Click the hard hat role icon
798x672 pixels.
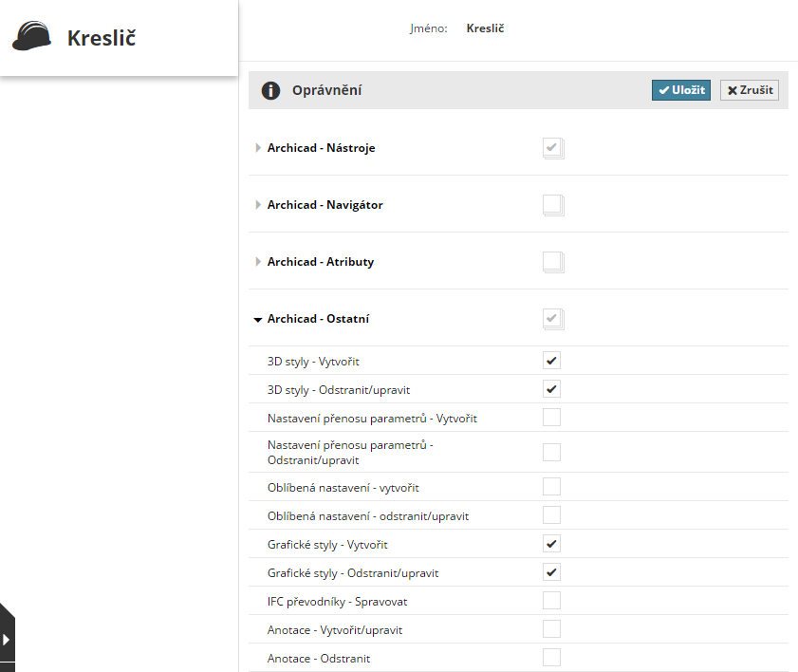click(32, 37)
